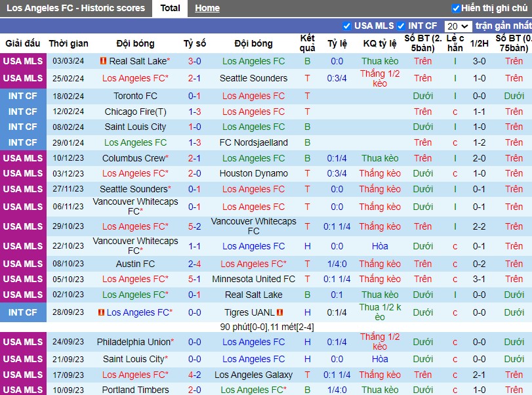Open Saint Louis City link on 21/09/23 row
The height and width of the screenshot is (395, 532).
pos(134,359)
